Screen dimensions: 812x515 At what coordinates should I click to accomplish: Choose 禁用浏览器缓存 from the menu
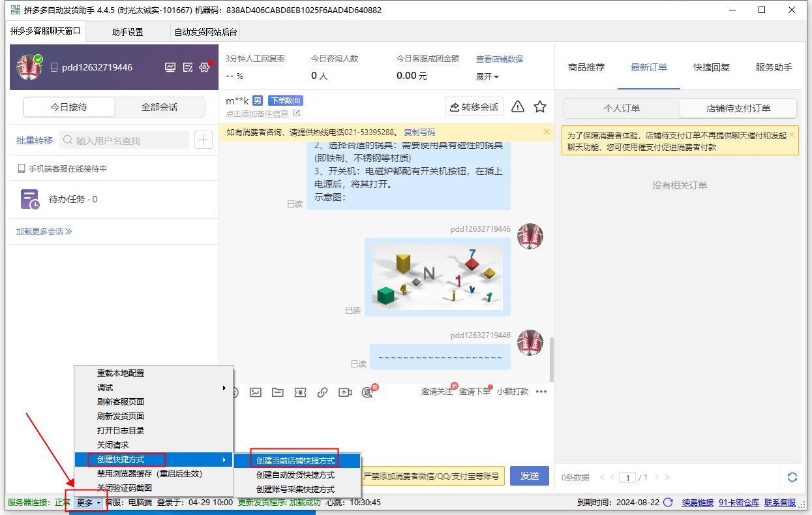tap(154, 474)
